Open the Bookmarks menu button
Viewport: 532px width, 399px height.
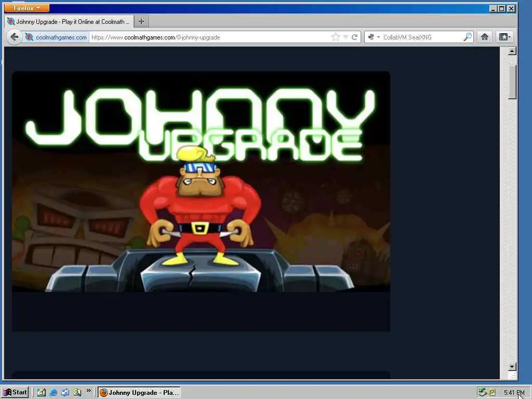pos(504,37)
